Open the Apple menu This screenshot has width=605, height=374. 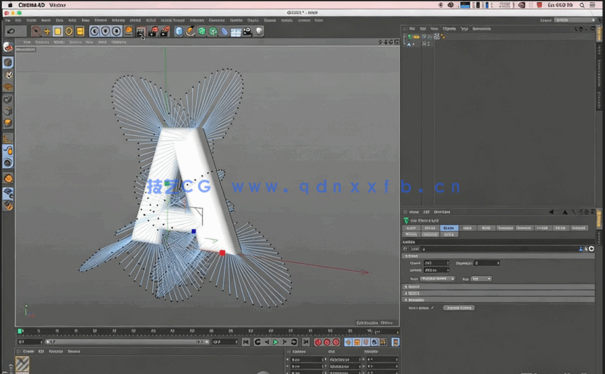(10, 5)
